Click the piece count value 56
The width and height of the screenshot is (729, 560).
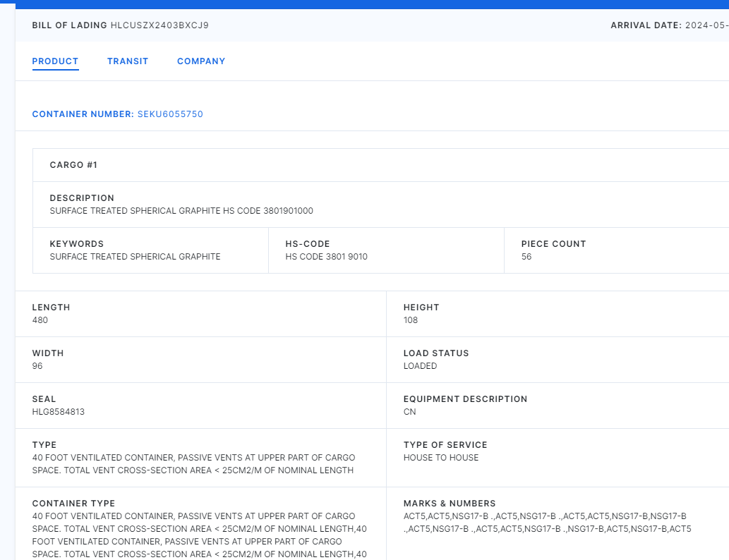pos(526,257)
